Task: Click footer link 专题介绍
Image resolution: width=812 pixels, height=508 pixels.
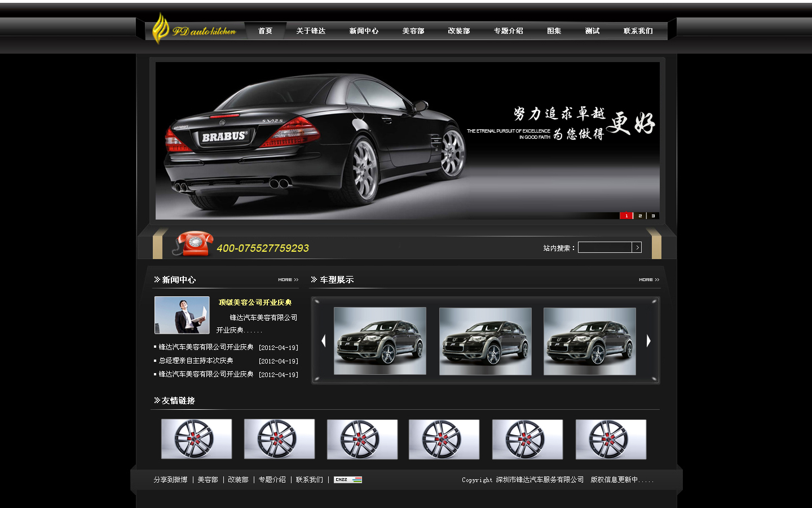Action: [x=272, y=480]
